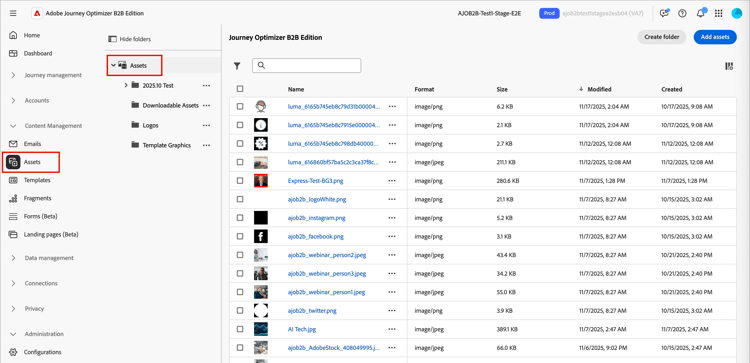This screenshot has height=363, width=750.
Task: Check the ajob2b_instagram.png row checkbox
Action: coord(240,218)
